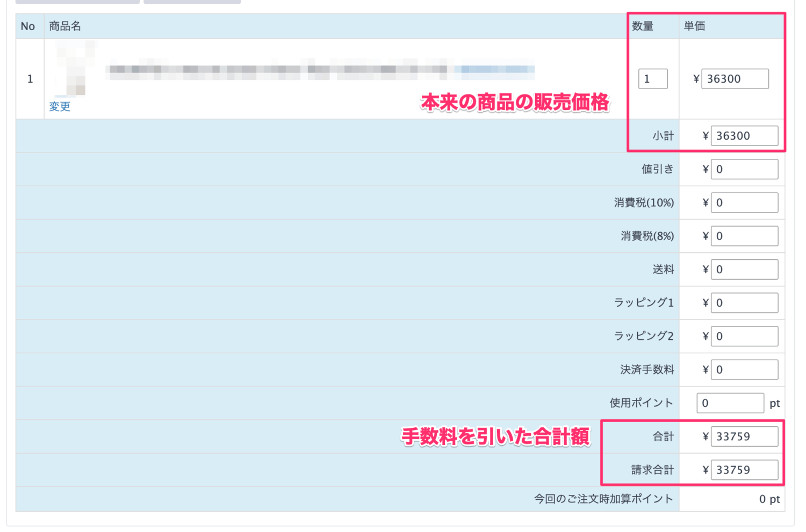Click the pixelated product thumbnail image
806x532 pixels.
(x=74, y=69)
